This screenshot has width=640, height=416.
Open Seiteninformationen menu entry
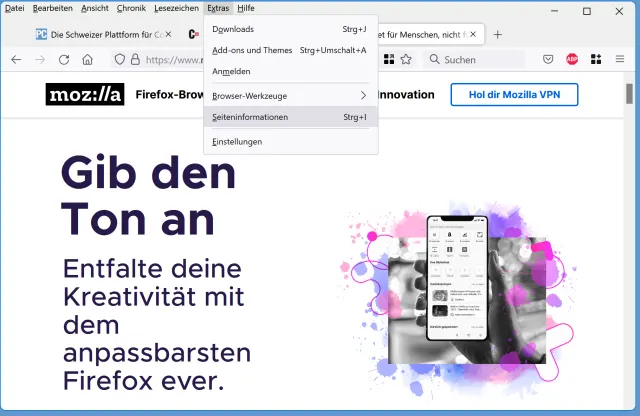tap(291, 117)
